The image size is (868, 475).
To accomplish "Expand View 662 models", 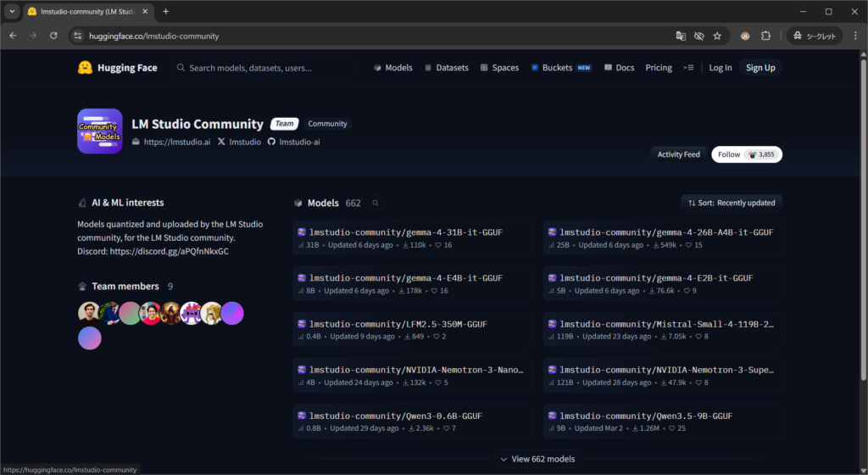I will 537,459.
